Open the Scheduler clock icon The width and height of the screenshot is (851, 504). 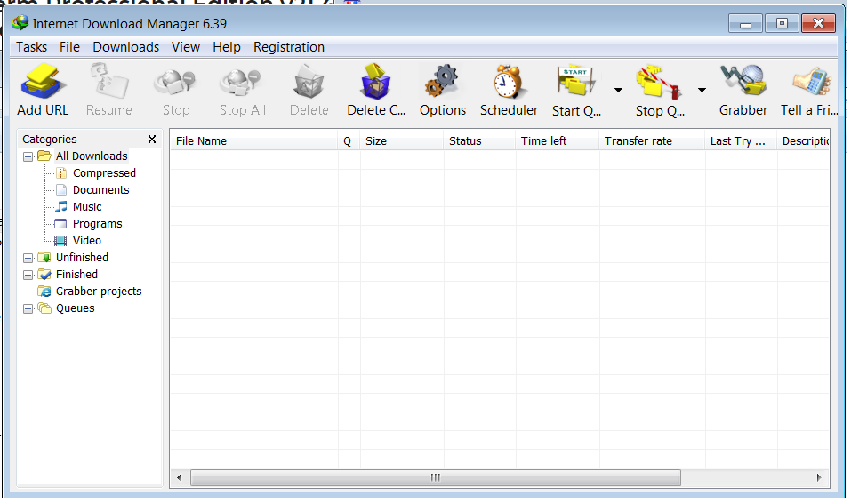(x=509, y=84)
